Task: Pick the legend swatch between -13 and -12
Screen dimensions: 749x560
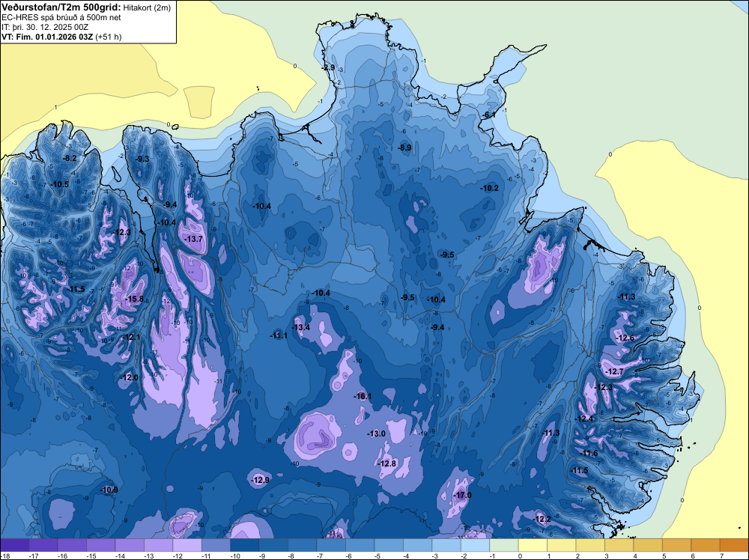Action: pos(159,545)
